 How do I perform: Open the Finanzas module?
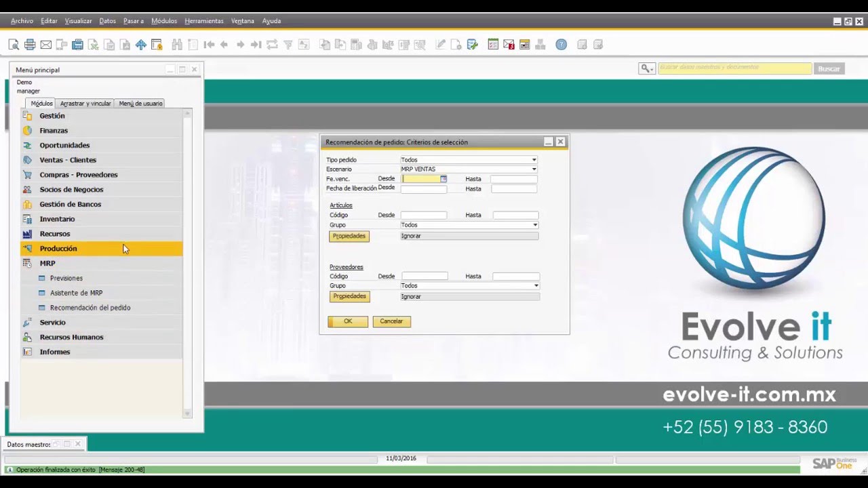pos(102,131)
